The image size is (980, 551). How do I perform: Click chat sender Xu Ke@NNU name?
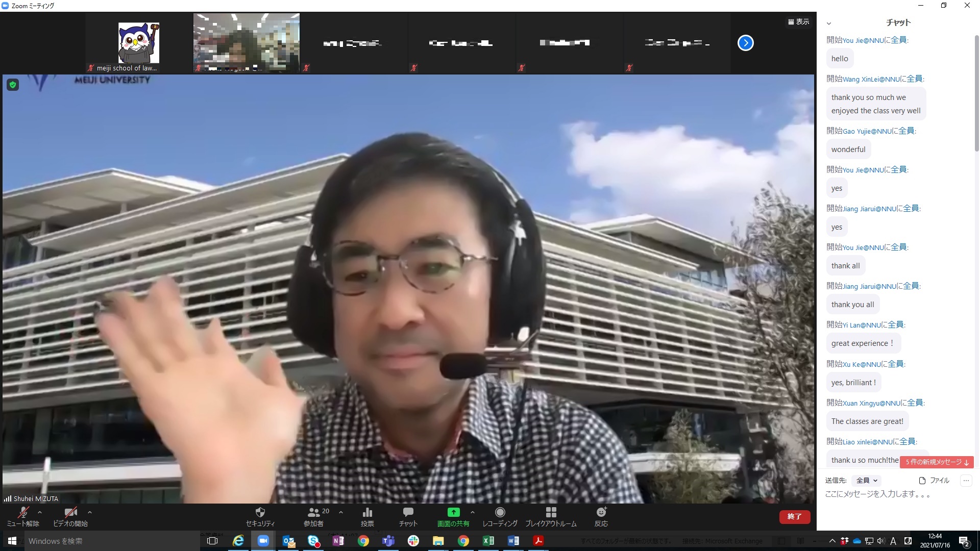click(862, 364)
